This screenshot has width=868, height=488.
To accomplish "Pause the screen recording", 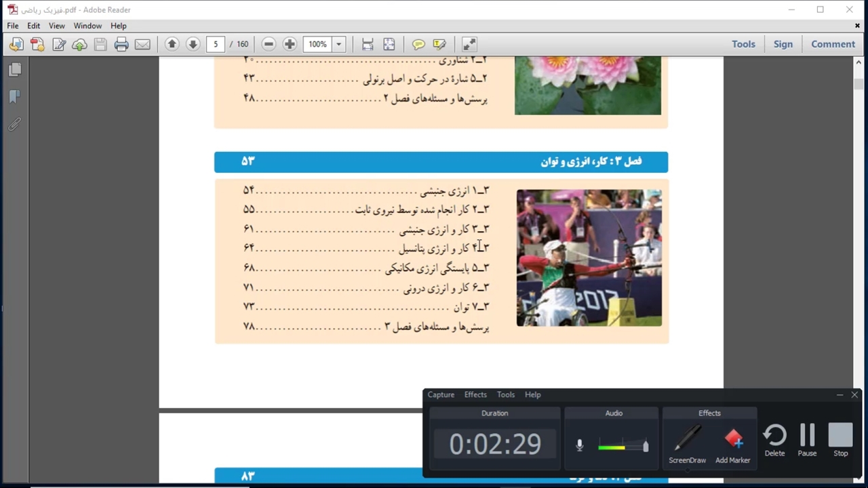I will 807,440.
